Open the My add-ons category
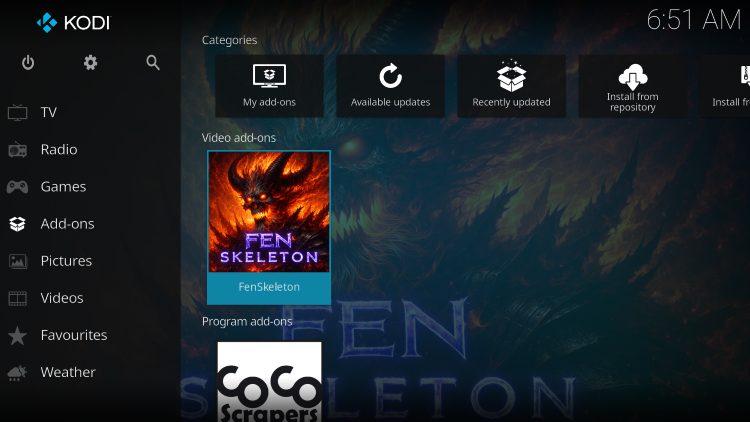This screenshot has height=422, width=750. (269, 86)
